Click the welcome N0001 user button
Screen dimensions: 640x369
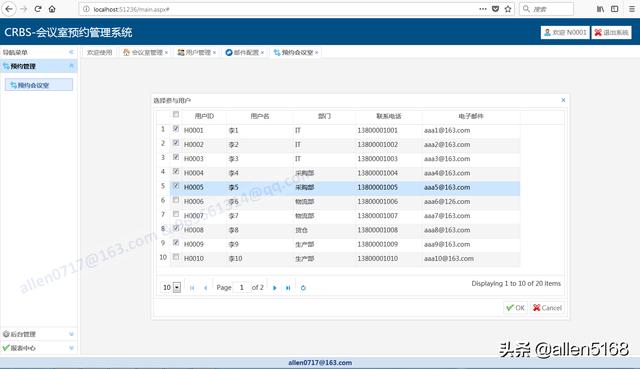tap(565, 32)
